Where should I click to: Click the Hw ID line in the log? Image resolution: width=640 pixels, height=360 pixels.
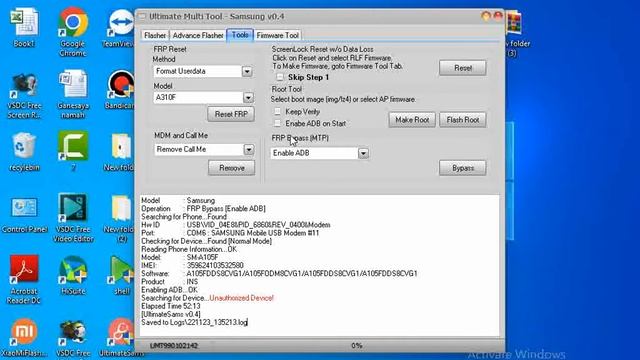coord(236,225)
